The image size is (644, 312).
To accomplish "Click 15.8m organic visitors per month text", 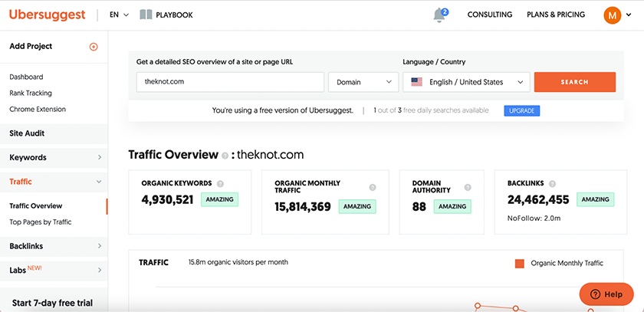I will 238,262.
